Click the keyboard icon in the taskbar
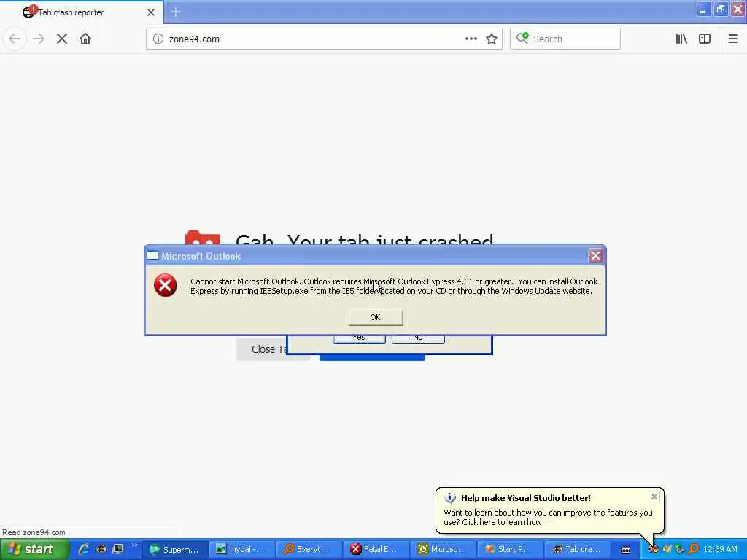Image resolution: width=747 pixels, height=560 pixels. [626, 550]
